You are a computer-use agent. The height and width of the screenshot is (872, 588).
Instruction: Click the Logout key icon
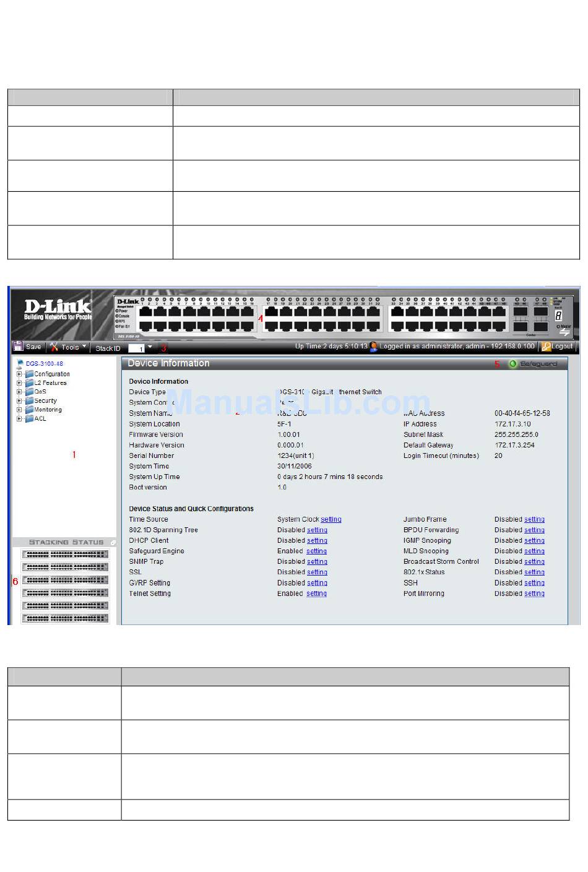click(546, 347)
